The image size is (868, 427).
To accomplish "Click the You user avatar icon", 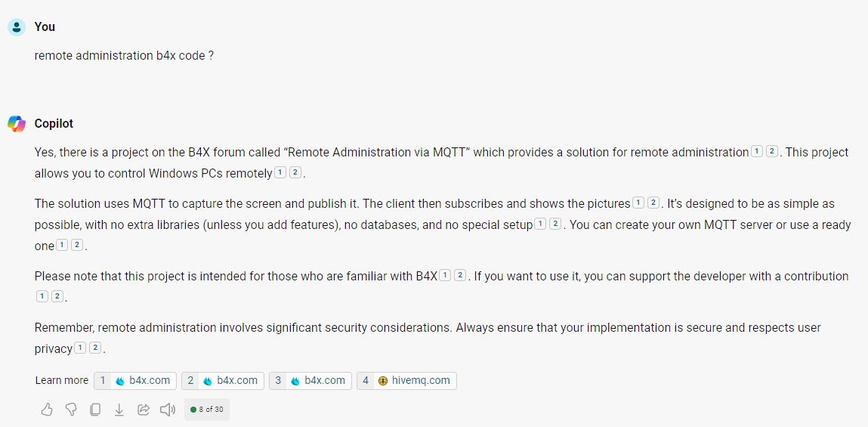I will pos(17,27).
